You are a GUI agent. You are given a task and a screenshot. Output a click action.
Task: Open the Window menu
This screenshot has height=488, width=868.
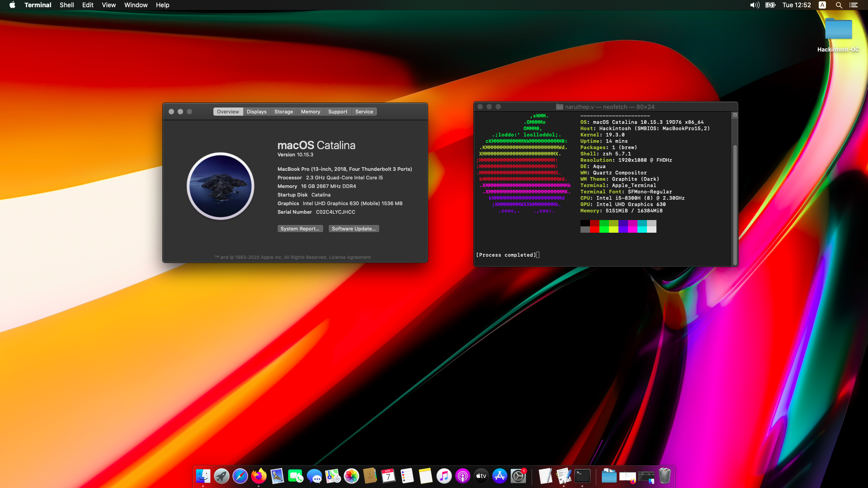click(136, 5)
